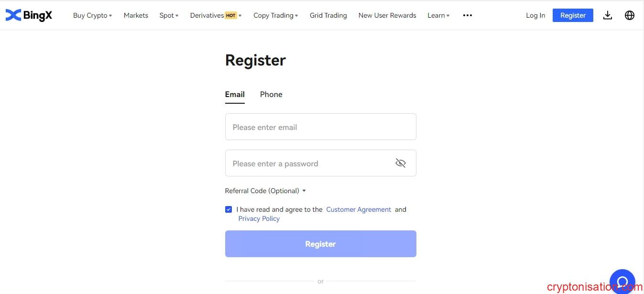Viewport: 644px width, 294px height.
Task: Open the Spot dropdown menu
Action: point(169,15)
